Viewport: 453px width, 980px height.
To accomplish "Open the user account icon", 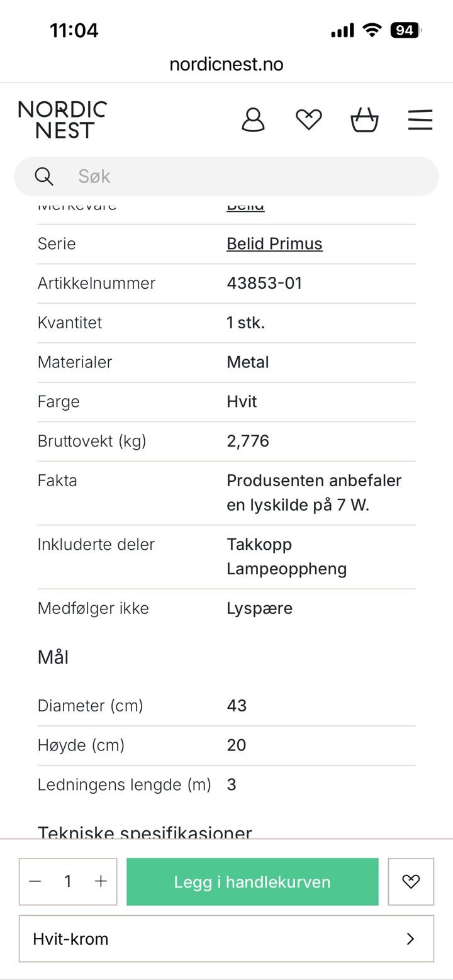I will point(253,120).
